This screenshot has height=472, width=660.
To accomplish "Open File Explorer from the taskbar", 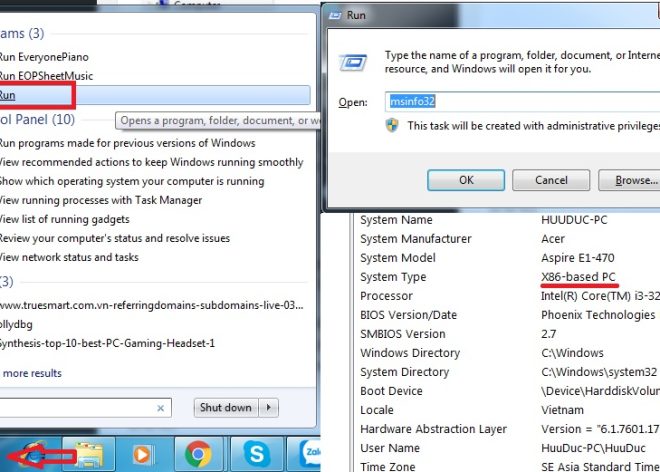I will (89, 454).
